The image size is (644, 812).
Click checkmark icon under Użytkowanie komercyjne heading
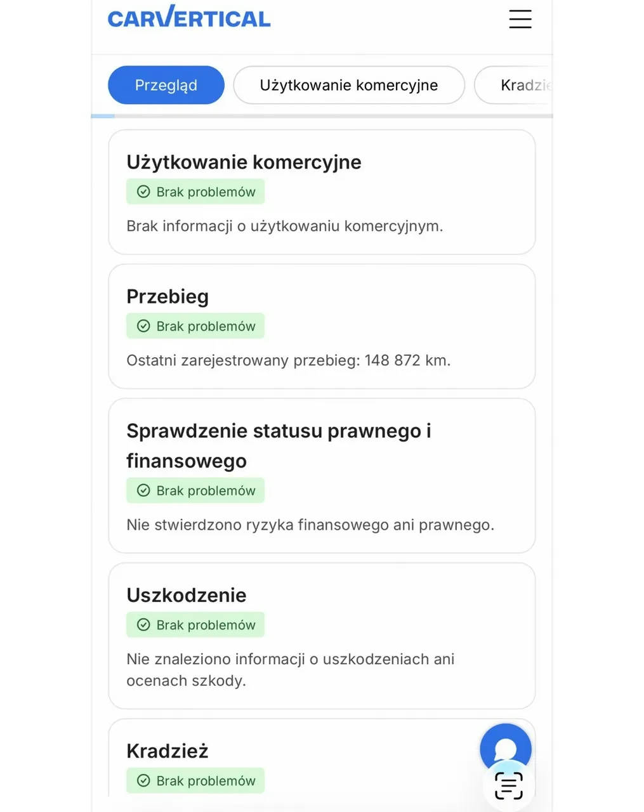point(144,192)
